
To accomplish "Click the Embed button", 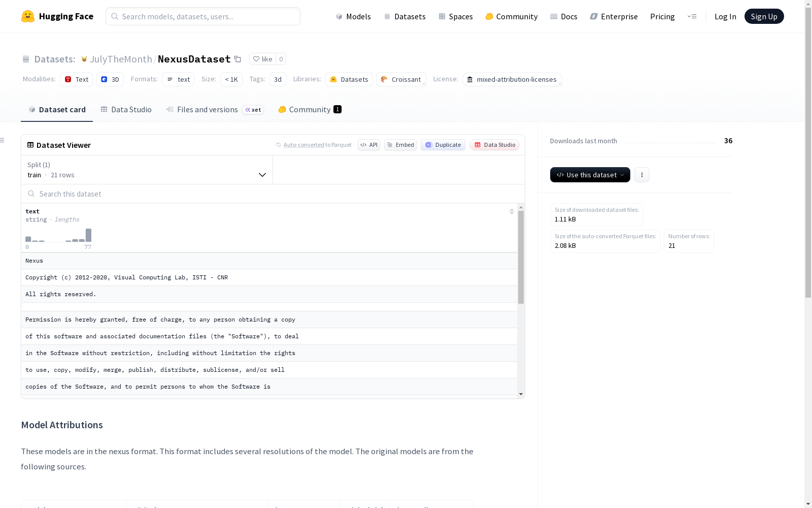I will [400, 145].
